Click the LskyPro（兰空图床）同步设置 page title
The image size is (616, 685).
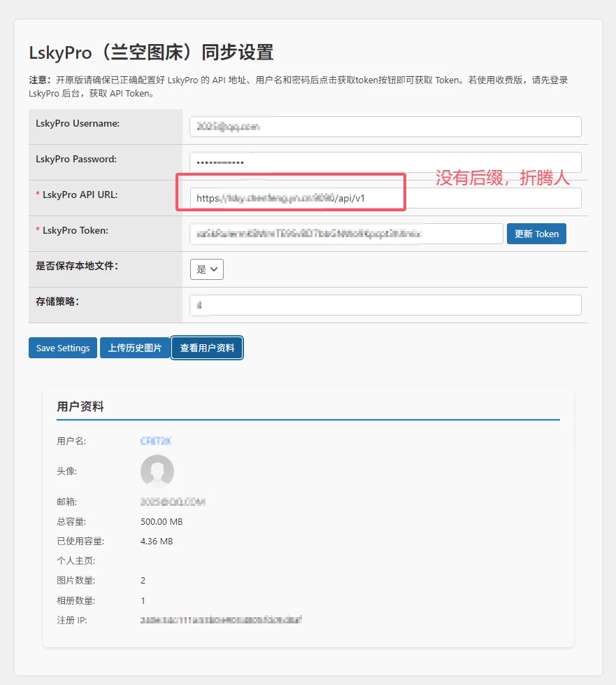[151, 52]
